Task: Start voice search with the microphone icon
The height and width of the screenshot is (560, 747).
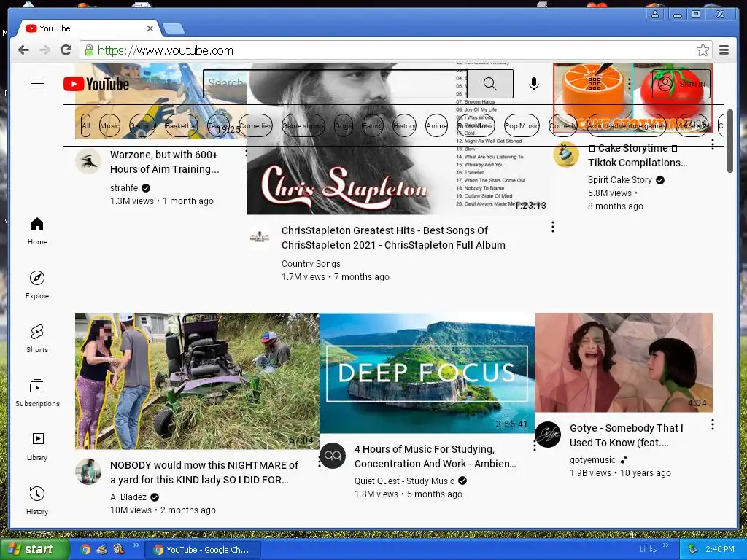Action: (x=534, y=84)
